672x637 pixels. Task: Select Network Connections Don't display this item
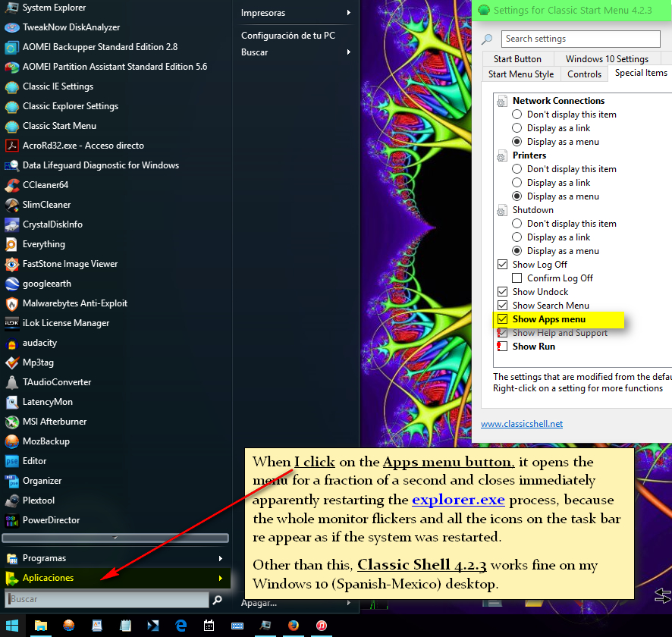tap(517, 115)
